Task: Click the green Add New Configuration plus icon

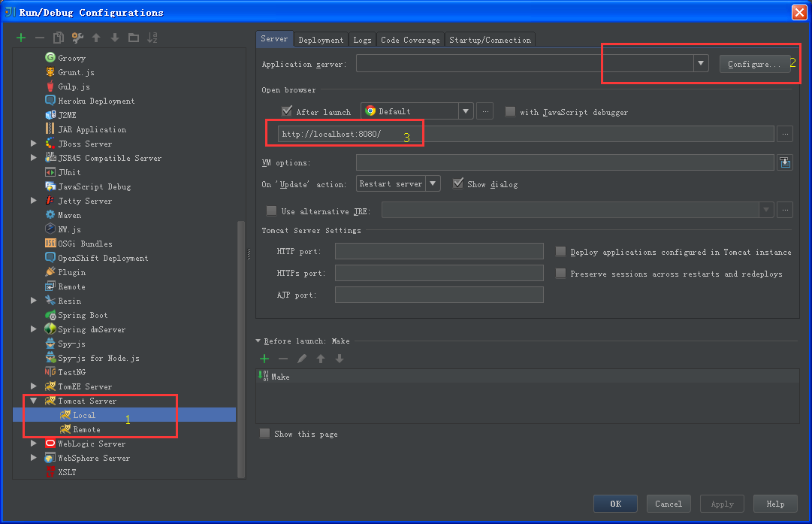Action: [21, 38]
